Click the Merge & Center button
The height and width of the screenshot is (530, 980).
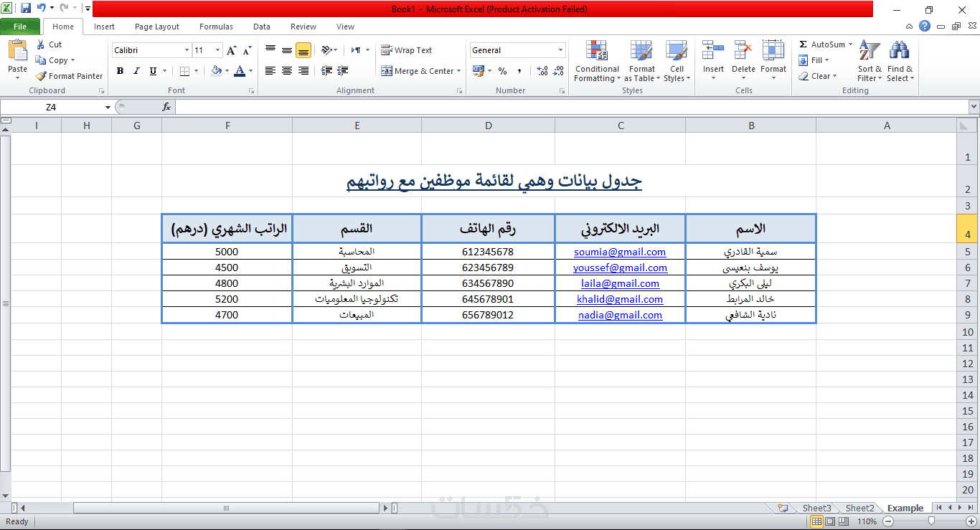point(418,71)
